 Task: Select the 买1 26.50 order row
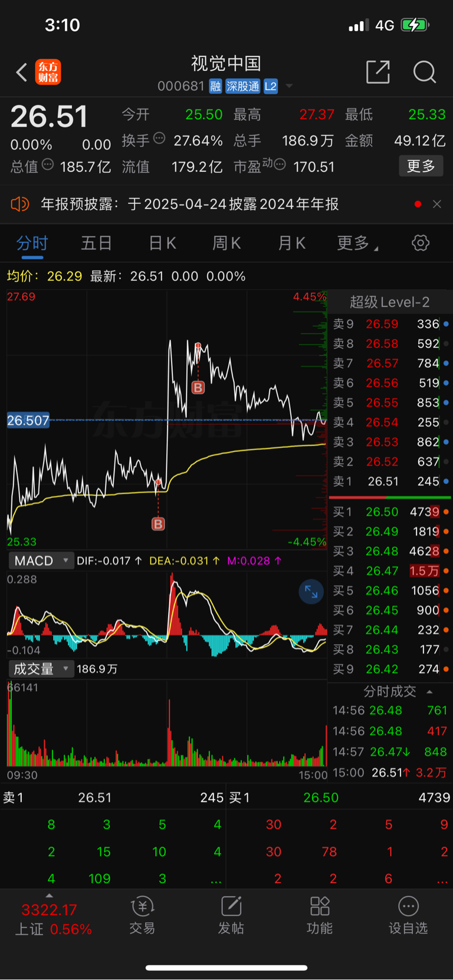coord(390,512)
